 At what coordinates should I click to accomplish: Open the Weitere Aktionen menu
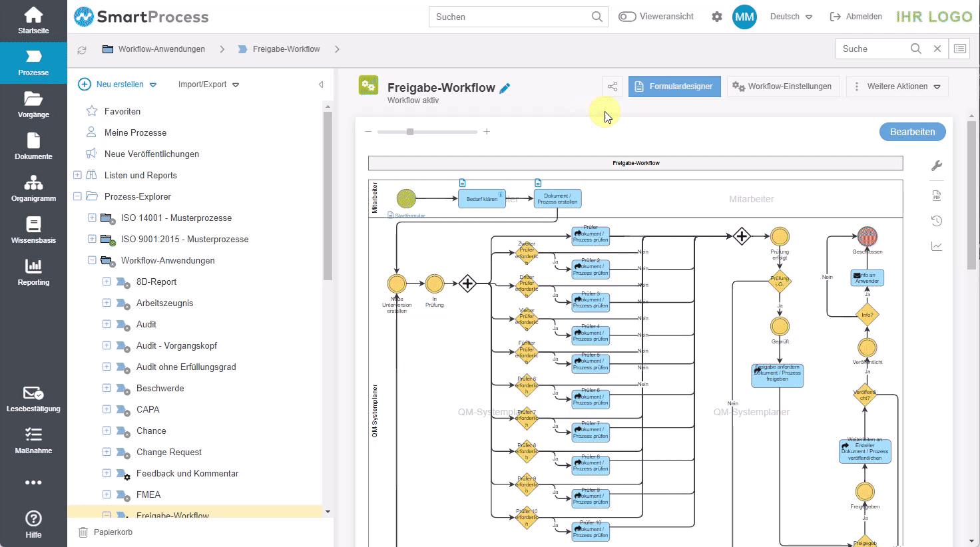(897, 87)
